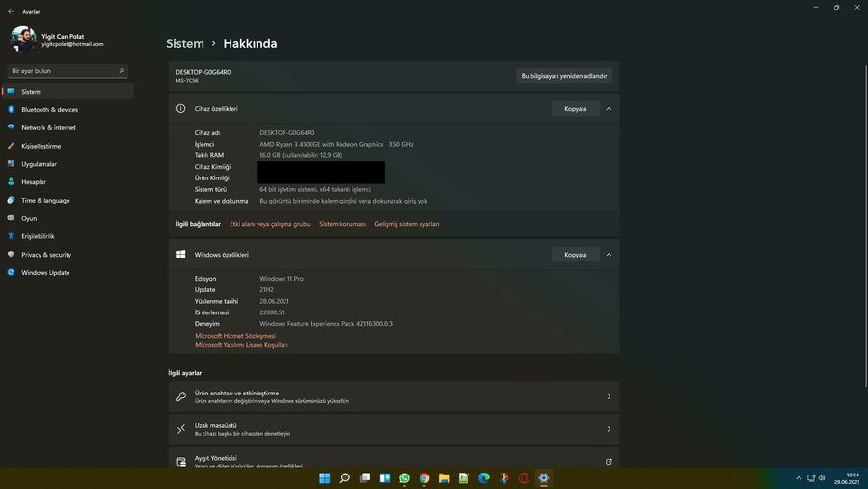Viewport: 868px width, 489px height.
Task: Open the Yigit Can Polat profile picture
Action: pos(23,40)
